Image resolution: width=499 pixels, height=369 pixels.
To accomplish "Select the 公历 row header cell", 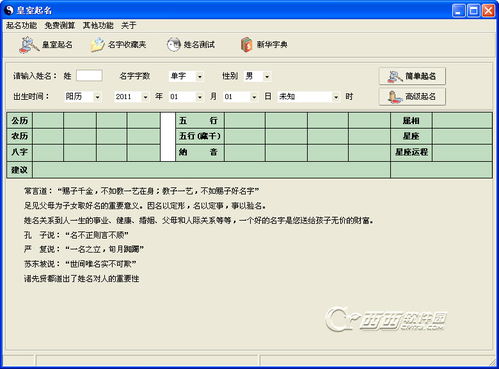I will pos(20,120).
